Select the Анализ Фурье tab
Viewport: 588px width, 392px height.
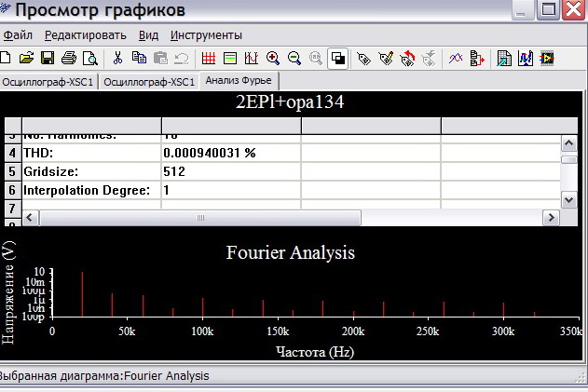(239, 81)
